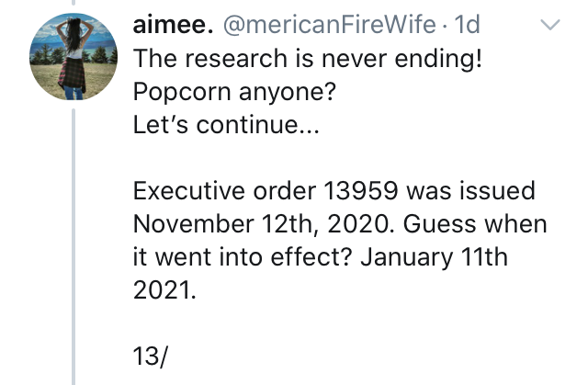588x385 pixels.
Task: Click the thread counter '13/'
Action: click(x=151, y=356)
